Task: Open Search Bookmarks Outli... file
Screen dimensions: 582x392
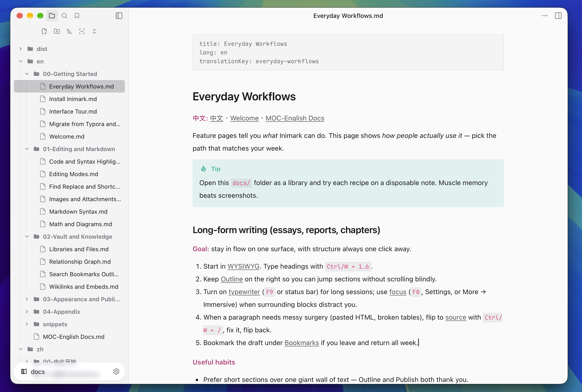Action: [69, 274]
